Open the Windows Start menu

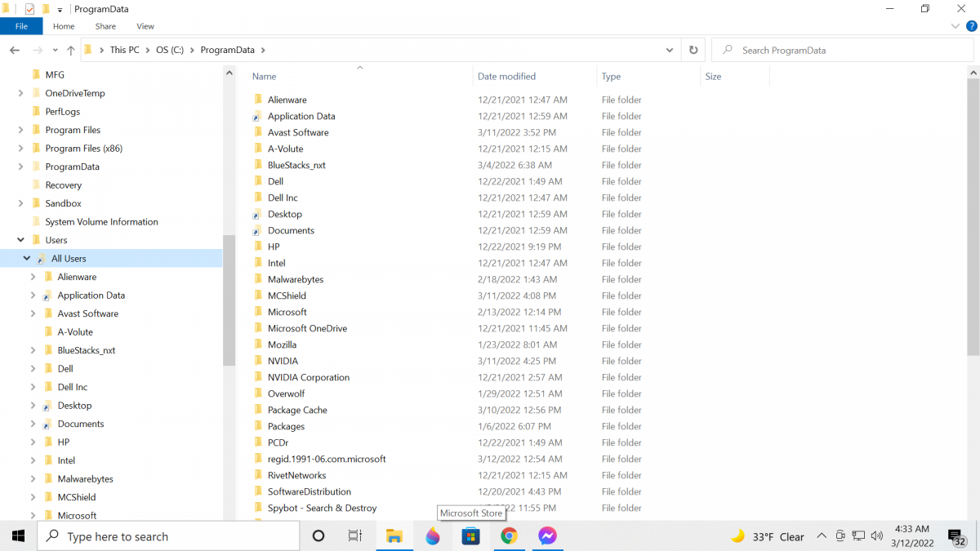pos(18,536)
